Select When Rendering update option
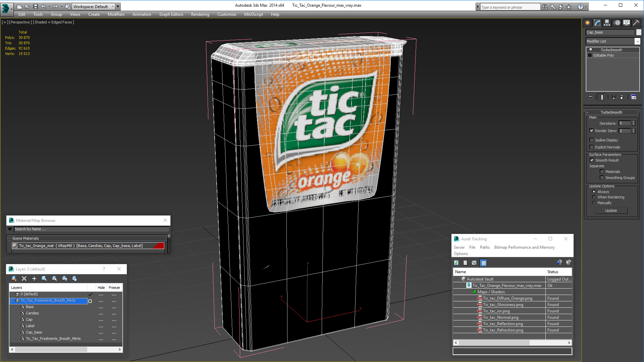644x362 pixels. click(594, 197)
